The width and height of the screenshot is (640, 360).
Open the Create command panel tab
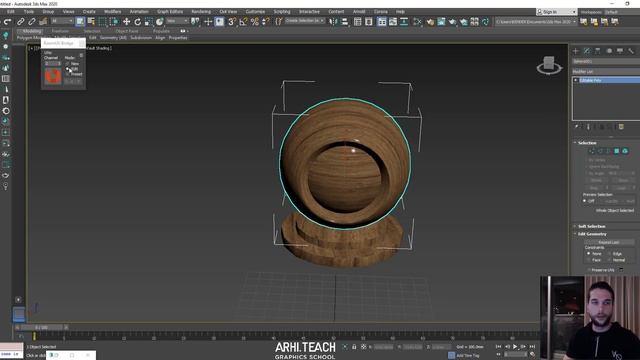tap(576, 51)
